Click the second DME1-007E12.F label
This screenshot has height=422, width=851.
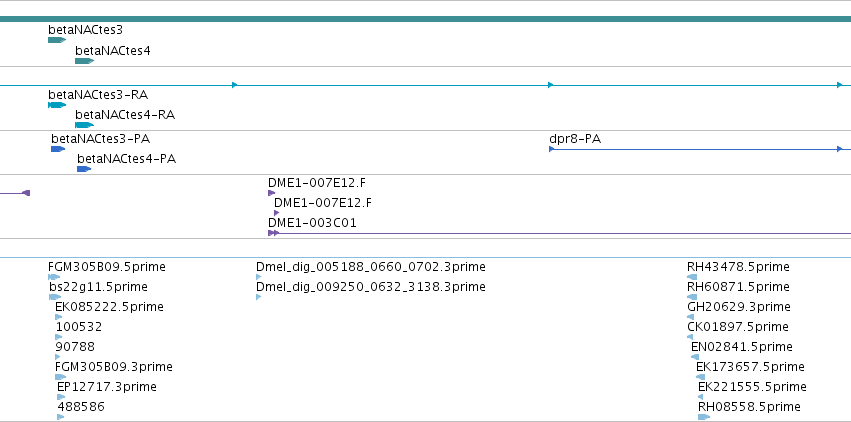pyautogui.click(x=323, y=203)
